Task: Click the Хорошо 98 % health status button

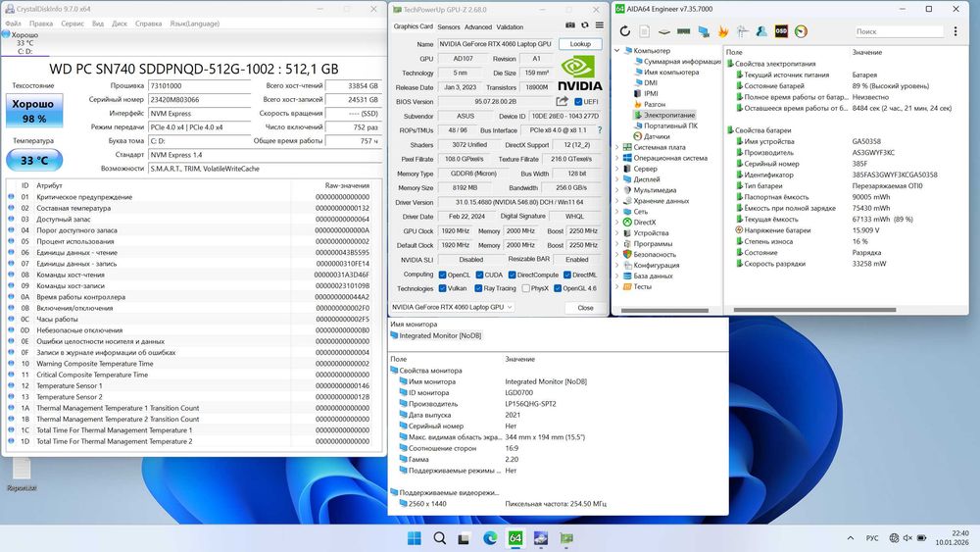Action: coord(34,111)
